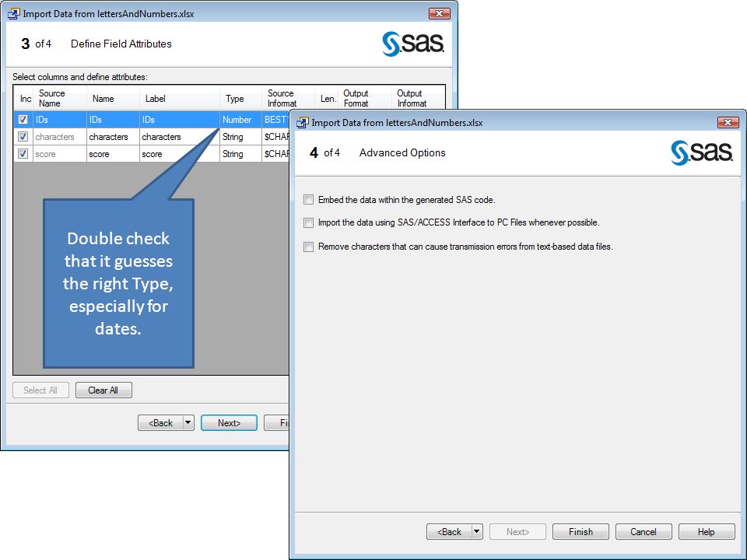Click the Clear All button
This screenshot has width=747, height=560.
pyautogui.click(x=103, y=390)
